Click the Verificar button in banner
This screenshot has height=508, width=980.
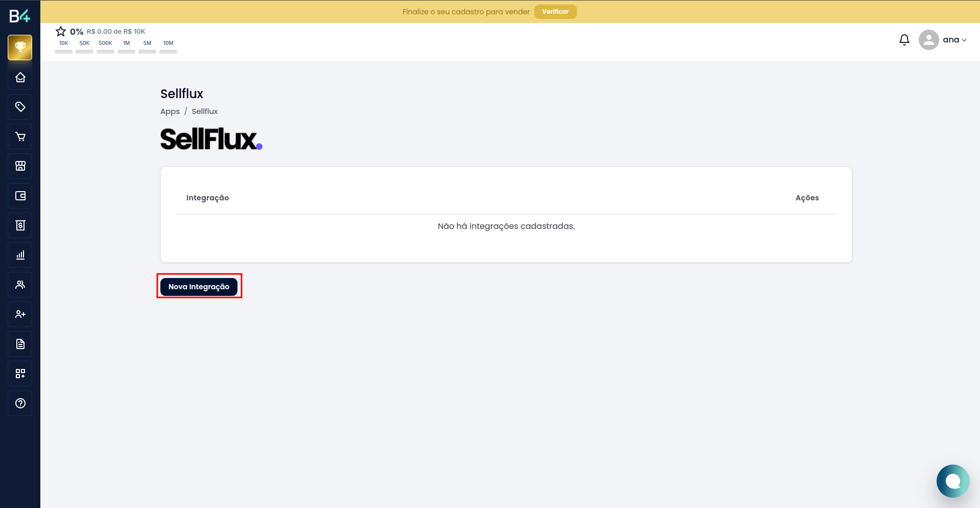pyautogui.click(x=555, y=12)
